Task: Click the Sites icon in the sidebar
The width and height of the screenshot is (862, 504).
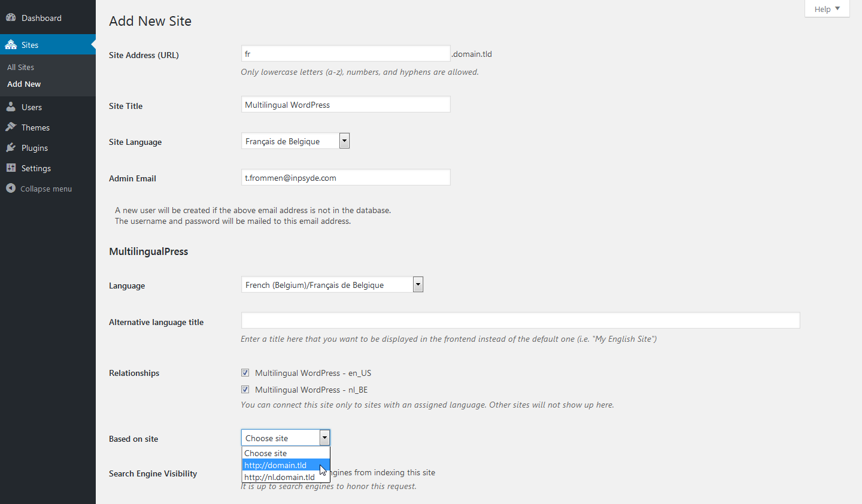Action: (x=11, y=44)
